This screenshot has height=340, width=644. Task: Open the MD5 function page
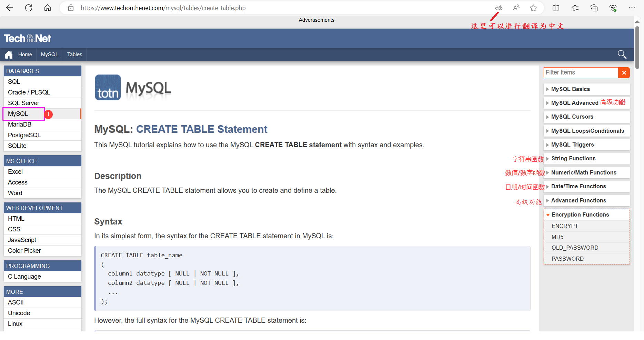point(587,237)
